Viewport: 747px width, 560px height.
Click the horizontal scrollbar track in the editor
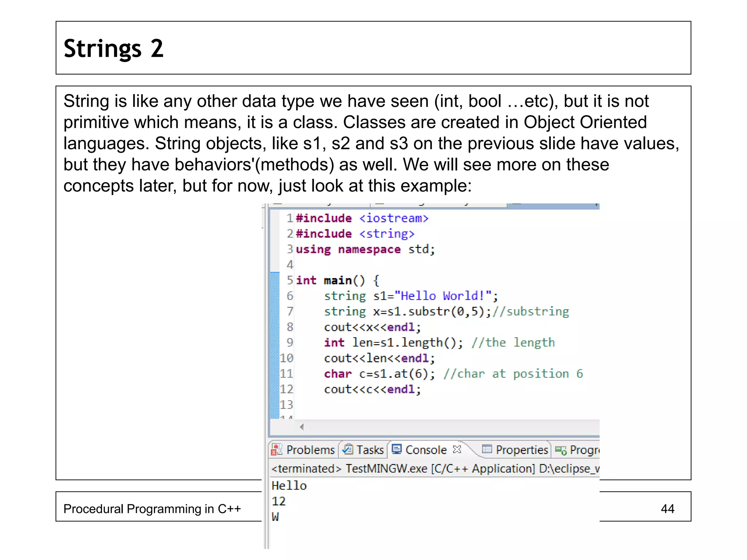click(452, 427)
